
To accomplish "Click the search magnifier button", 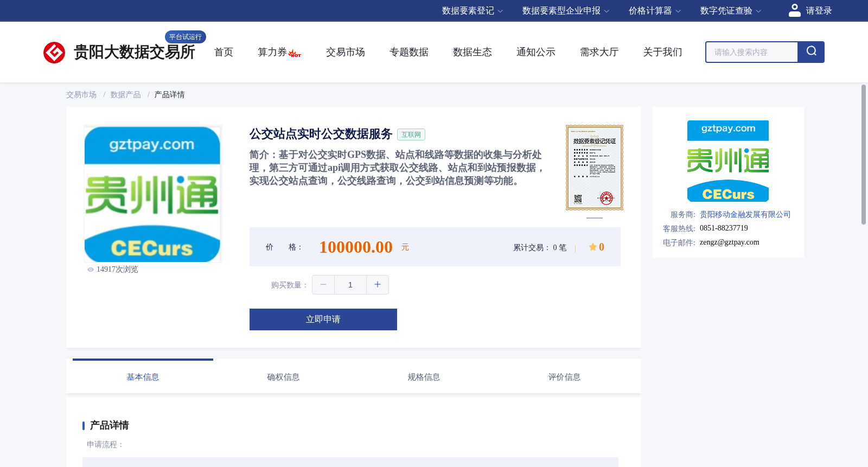I will pos(811,52).
